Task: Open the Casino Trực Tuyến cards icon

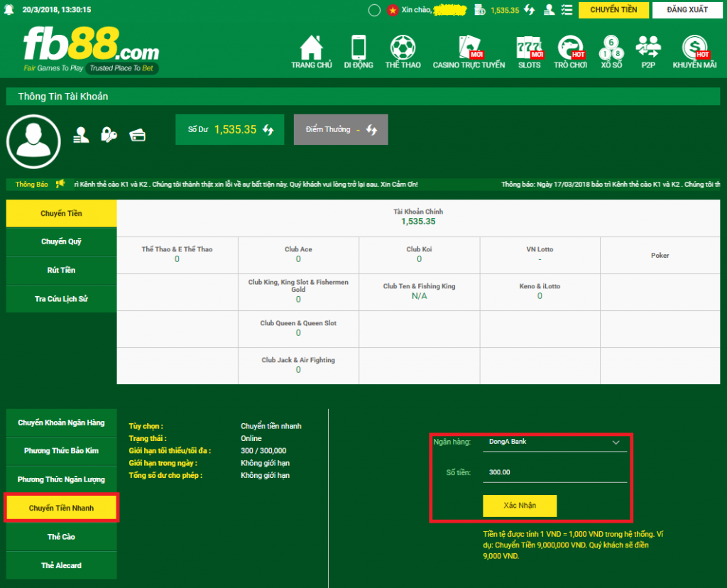Action: (469, 48)
